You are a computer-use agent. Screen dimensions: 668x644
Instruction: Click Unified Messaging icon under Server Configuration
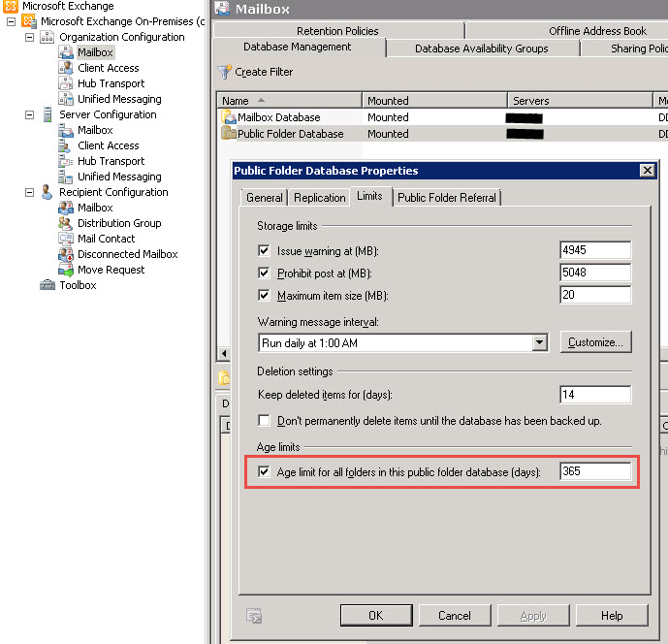66,177
